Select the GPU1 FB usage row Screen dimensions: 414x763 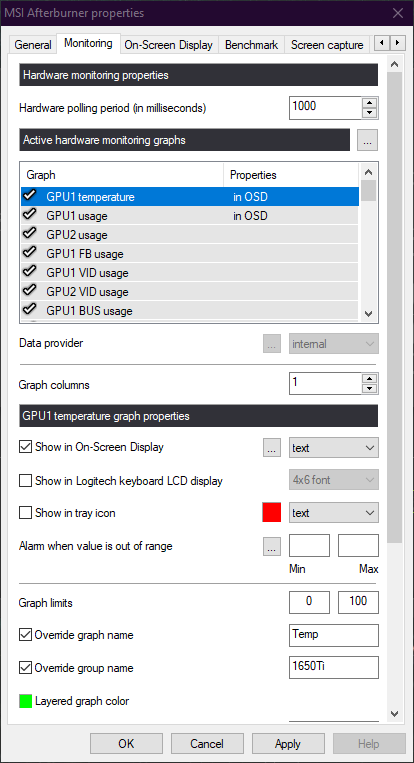[x=190, y=254]
